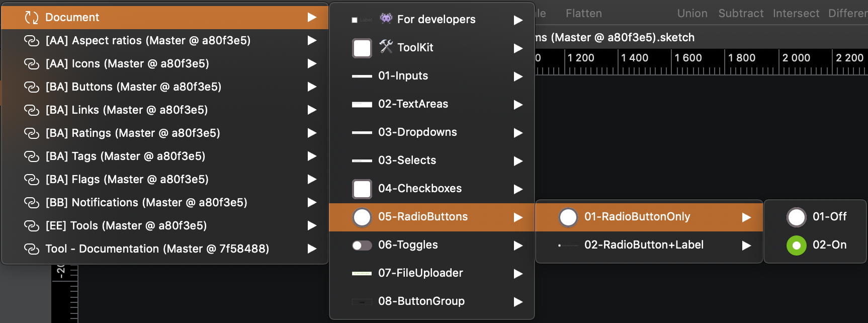Click the 1 600 mark on horizontal ruler
Screen dimensions: 868x323
(688, 58)
